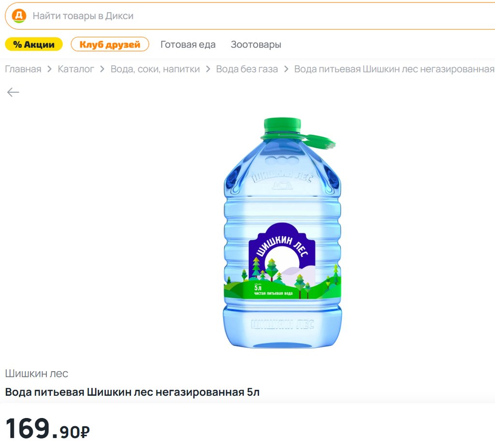
Task: Click the 169.90₽ price
Action: (x=47, y=429)
